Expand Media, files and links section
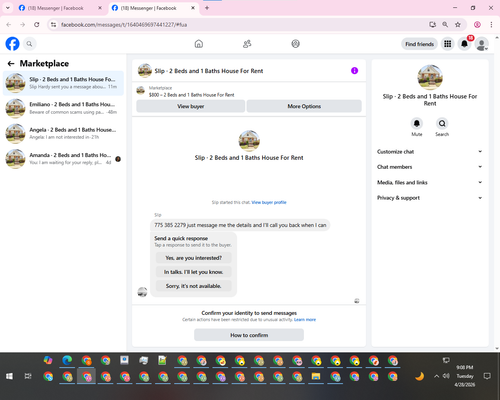 click(x=430, y=182)
